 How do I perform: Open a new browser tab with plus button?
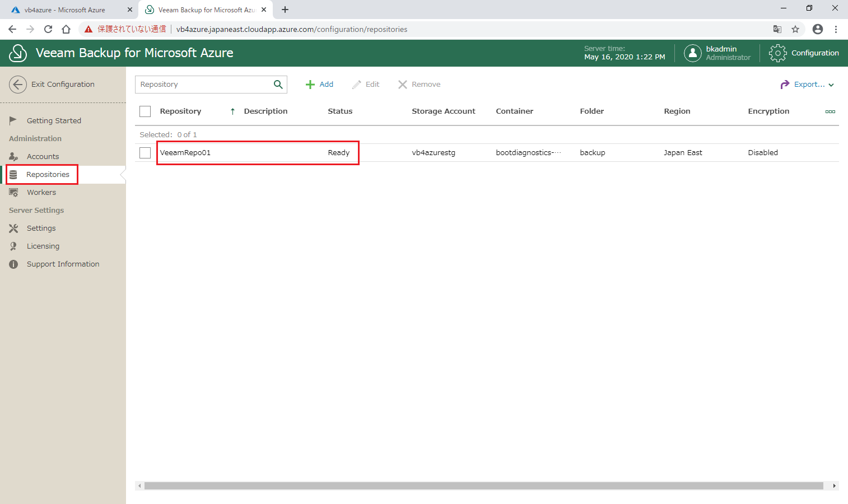click(285, 10)
